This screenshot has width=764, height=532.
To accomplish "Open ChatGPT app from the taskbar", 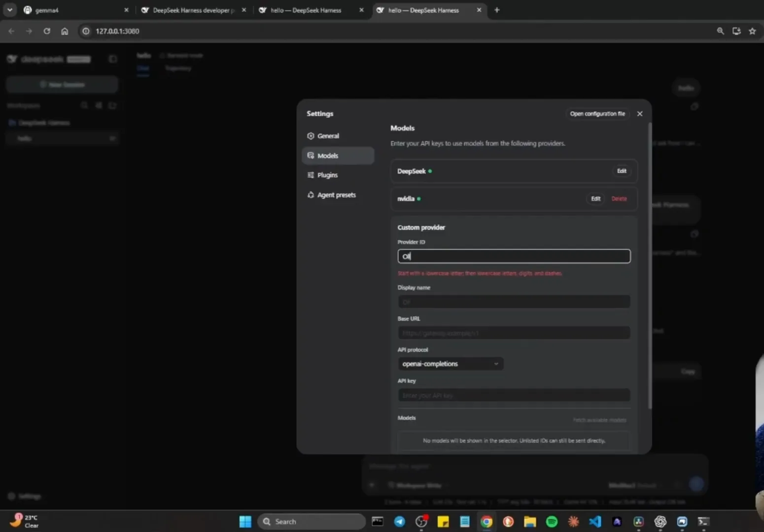I will coord(660,522).
